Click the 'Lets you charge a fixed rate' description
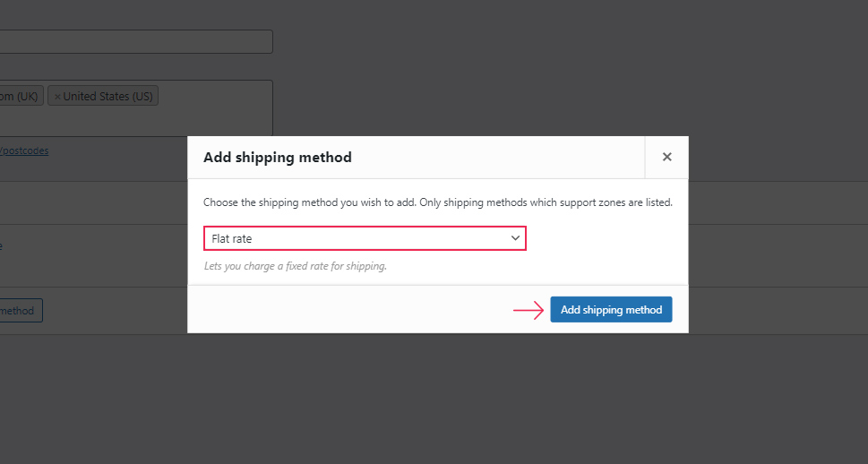 (x=295, y=266)
